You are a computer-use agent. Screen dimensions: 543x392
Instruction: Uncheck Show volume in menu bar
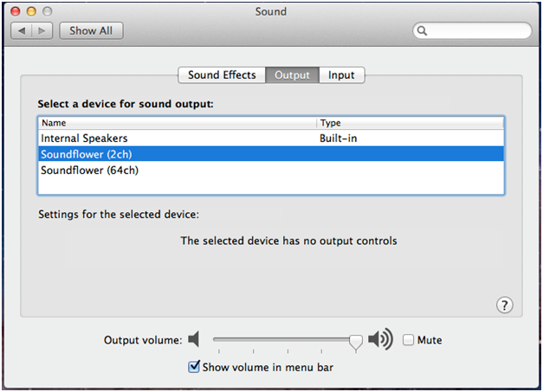click(x=194, y=366)
